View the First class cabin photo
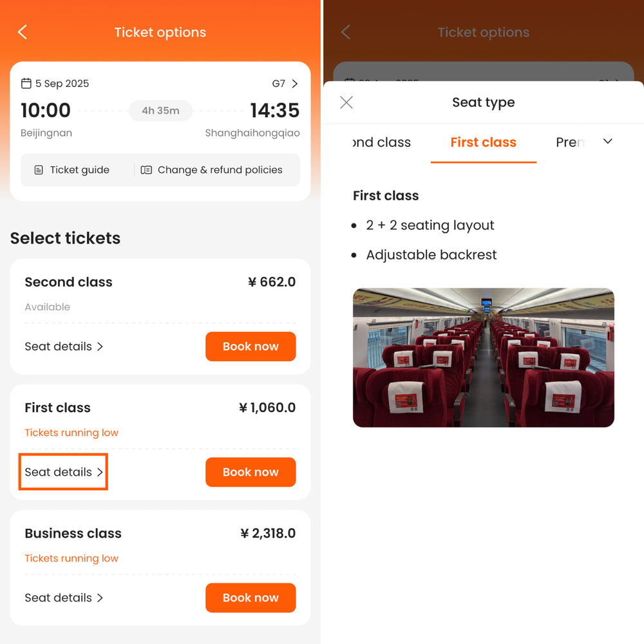This screenshot has height=644, width=644. [483, 357]
